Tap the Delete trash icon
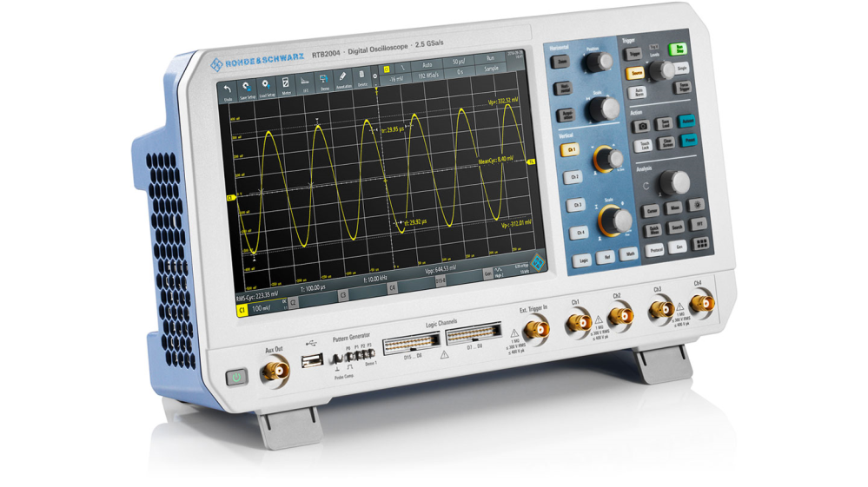 tap(362, 80)
